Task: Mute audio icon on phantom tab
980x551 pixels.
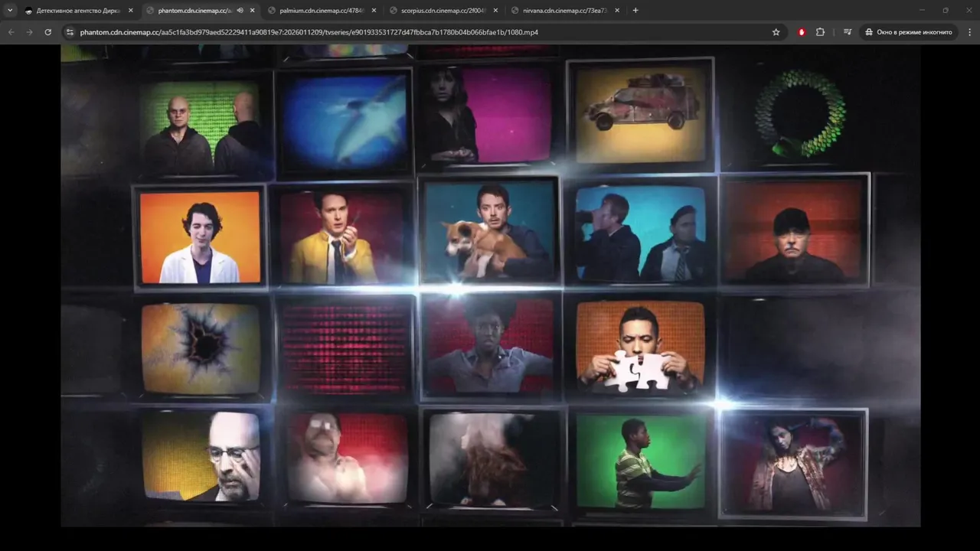Action: pyautogui.click(x=240, y=11)
